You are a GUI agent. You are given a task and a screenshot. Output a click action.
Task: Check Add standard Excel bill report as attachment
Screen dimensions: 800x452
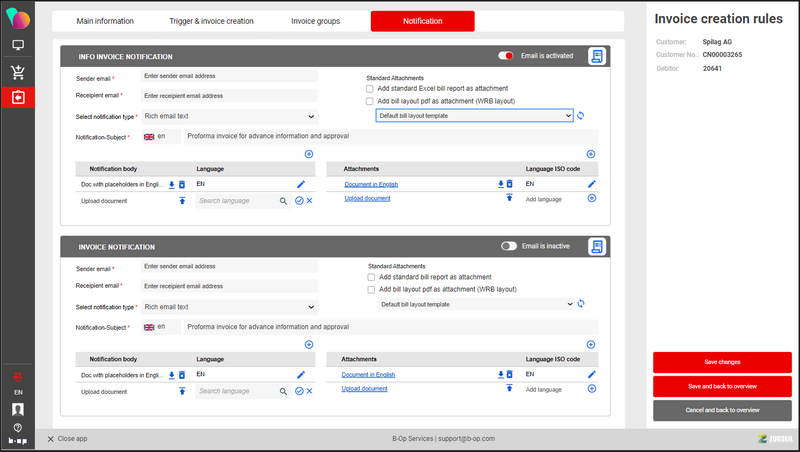[369, 89]
